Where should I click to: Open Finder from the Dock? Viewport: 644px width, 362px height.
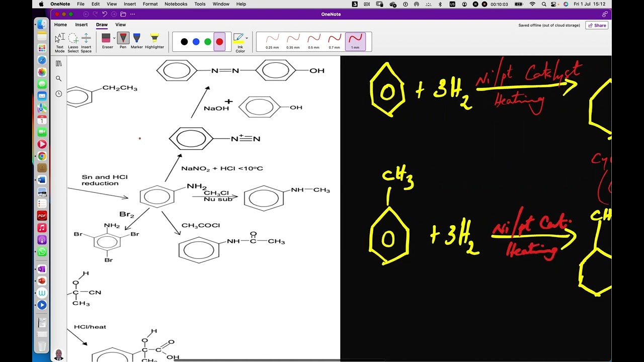[42, 24]
